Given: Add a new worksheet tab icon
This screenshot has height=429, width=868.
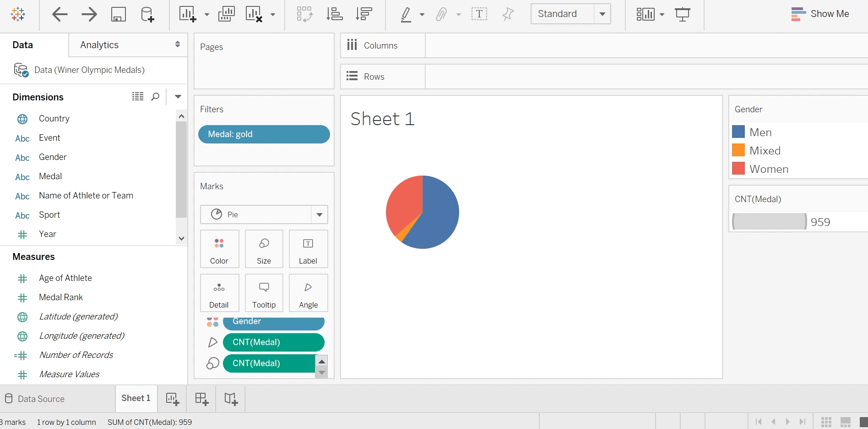Looking at the screenshot, I should pos(173,399).
